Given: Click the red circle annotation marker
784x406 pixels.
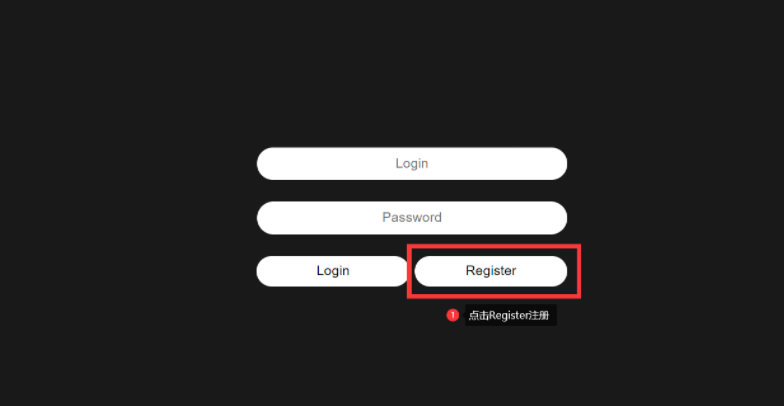Looking at the screenshot, I should coord(452,316).
